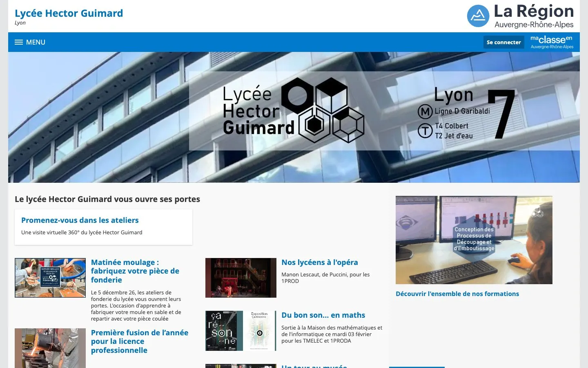The image size is (588, 368).
Task: Open the Matinée moulage article title
Action: pyautogui.click(x=135, y=271)
